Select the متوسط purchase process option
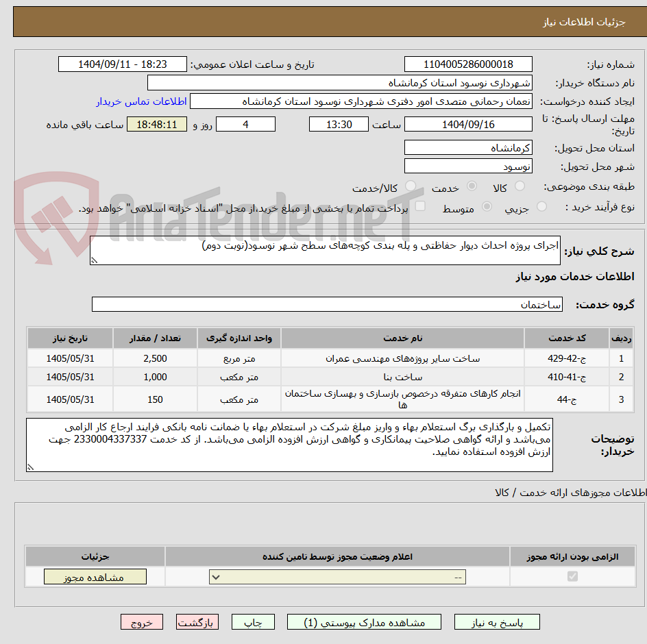This screenshot has width=647, height=644. (x=488, y=206)
